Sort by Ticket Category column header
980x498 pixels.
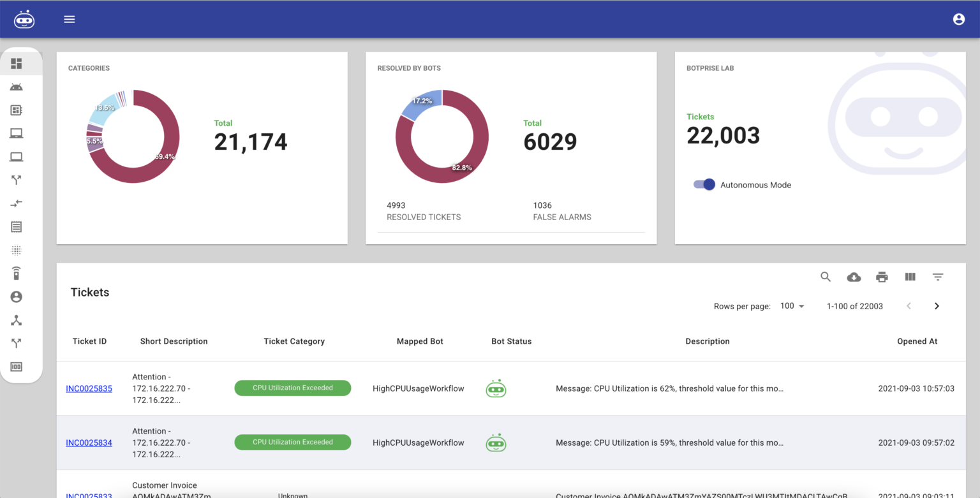pyautogui.click(x=294, y=341)
